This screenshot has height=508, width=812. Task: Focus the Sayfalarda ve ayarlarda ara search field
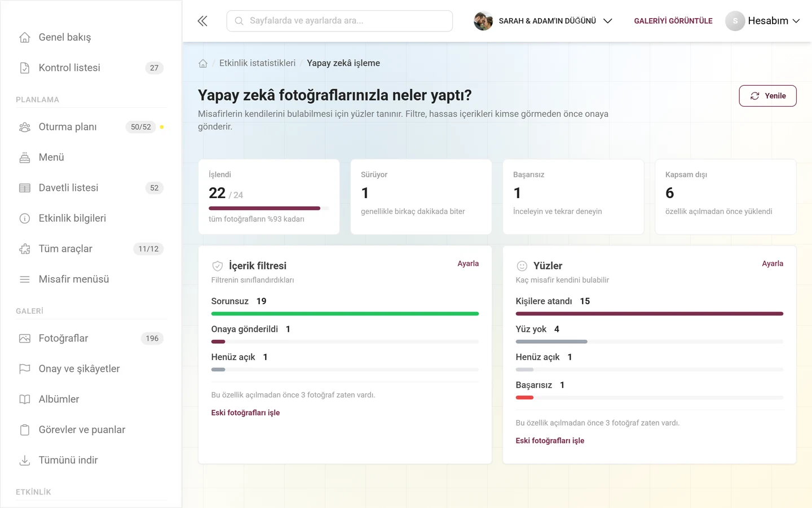click(x=339, y=21)
